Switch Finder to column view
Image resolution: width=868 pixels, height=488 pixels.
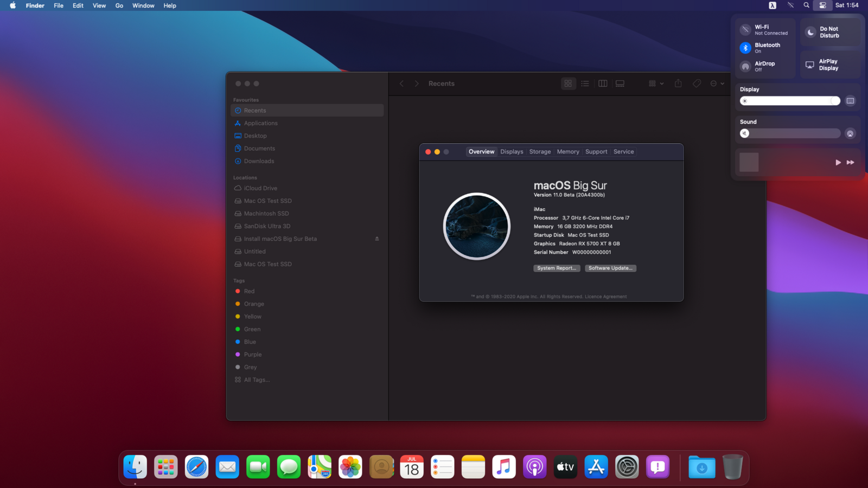(x=603, y=84)
